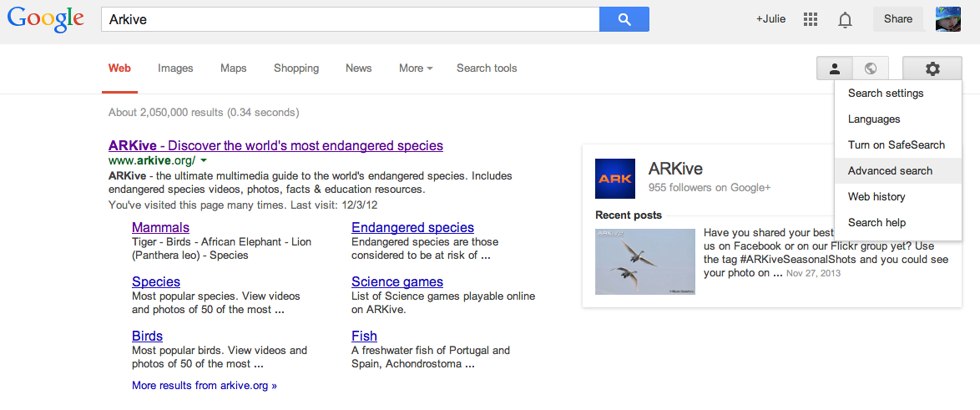
Task: Click the user profile avatar
Action: coord(948,19)
